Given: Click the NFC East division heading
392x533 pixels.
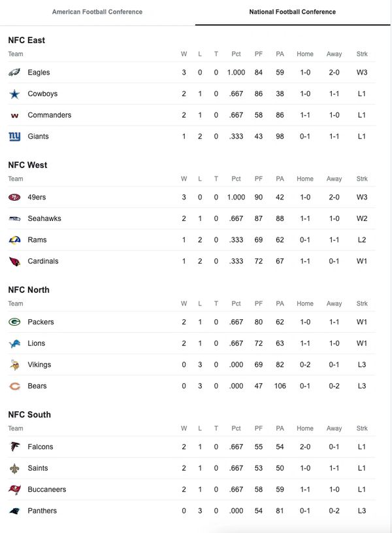Looking at the screenshot, I should [27, 41].
